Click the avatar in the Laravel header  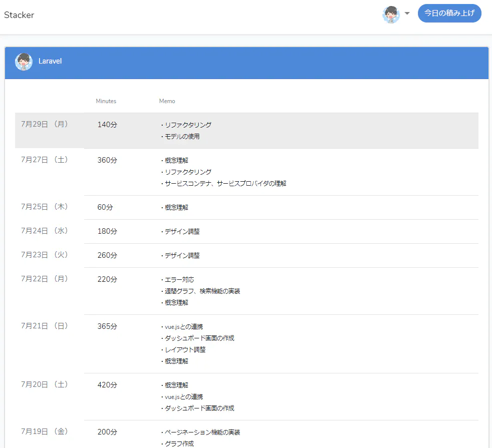click(24, 62)
